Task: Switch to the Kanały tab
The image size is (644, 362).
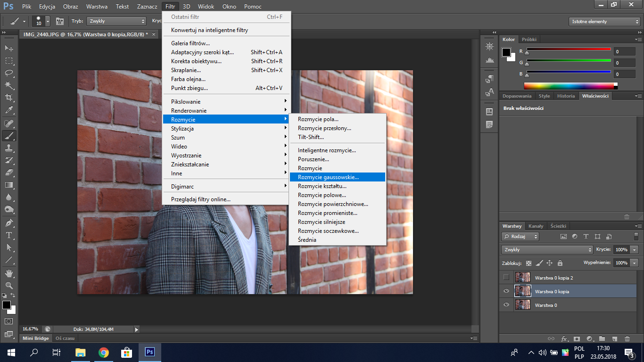Action: click(x=536, y=226)
